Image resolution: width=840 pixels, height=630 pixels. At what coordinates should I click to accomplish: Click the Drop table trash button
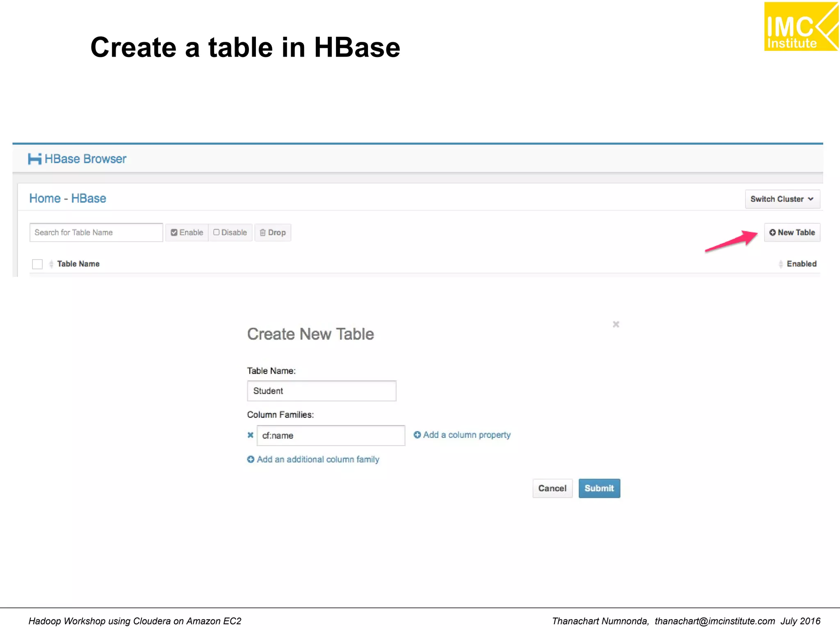coord(273,233)
